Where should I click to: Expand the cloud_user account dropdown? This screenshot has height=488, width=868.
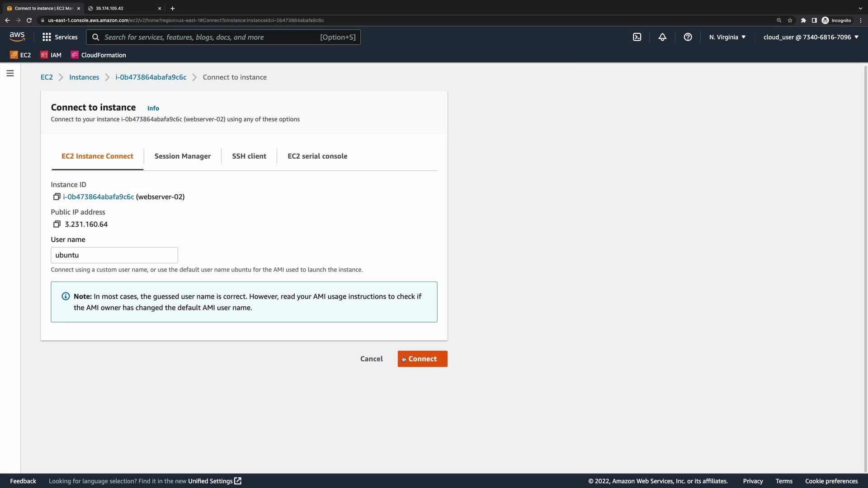[x=811, y=37]
